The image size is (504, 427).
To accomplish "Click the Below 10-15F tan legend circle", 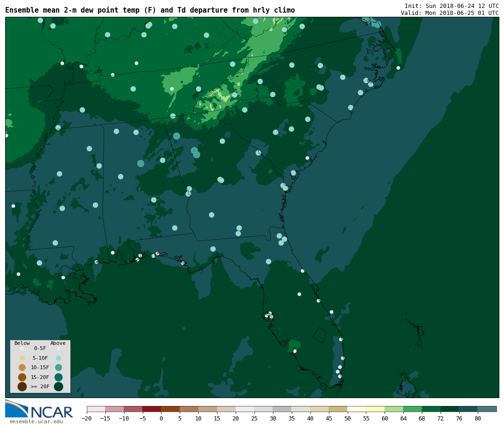I will coord(22,367).
